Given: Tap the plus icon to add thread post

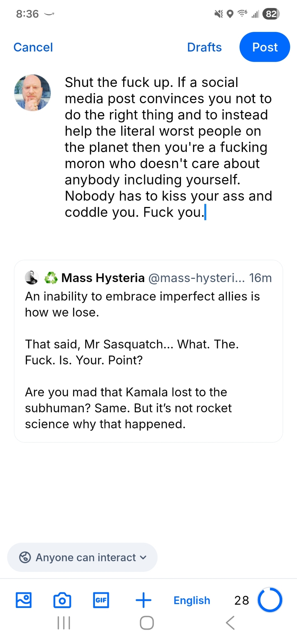Looking at the screenshot, I should pos(144,600).
